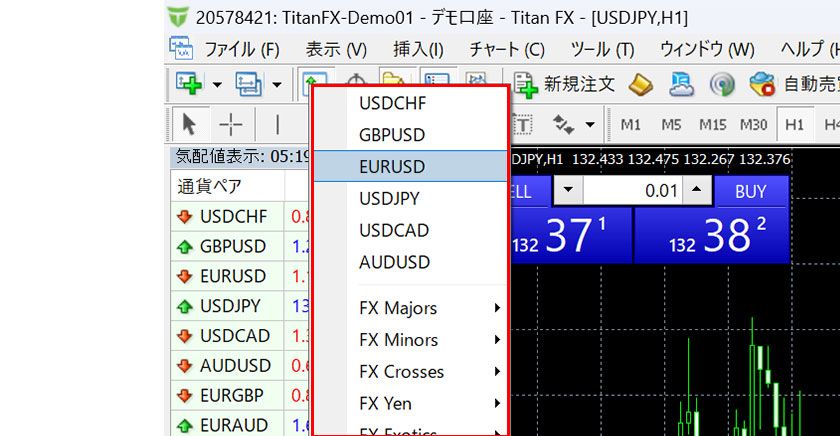Select GBPUSD row in market watch
Screen dimensions: 840x436
240,246
